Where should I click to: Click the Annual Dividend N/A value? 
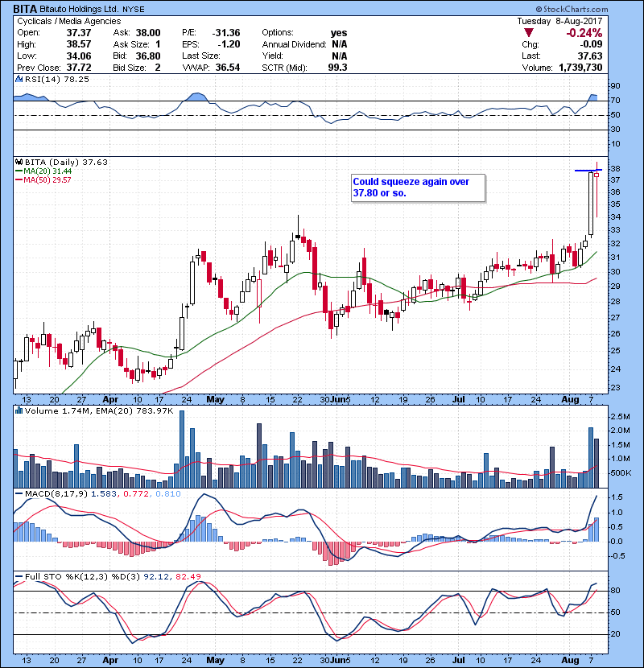click(339, 44)
